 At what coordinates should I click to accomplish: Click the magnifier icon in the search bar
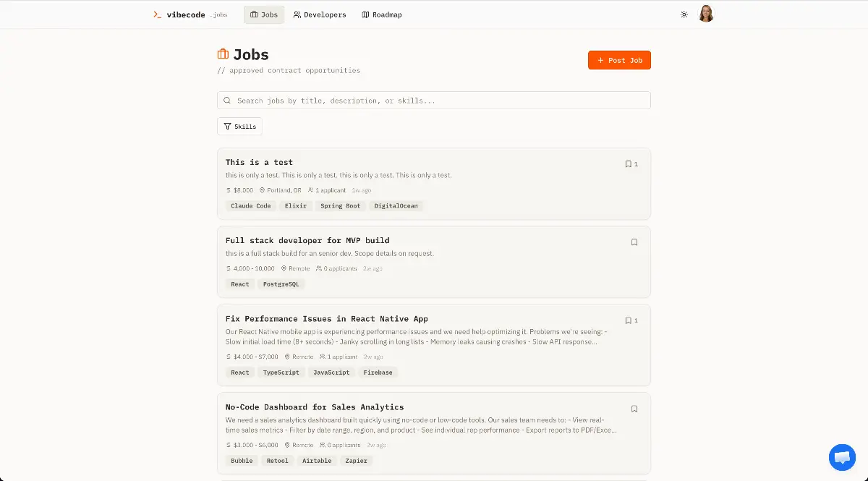tap(227, 100)
